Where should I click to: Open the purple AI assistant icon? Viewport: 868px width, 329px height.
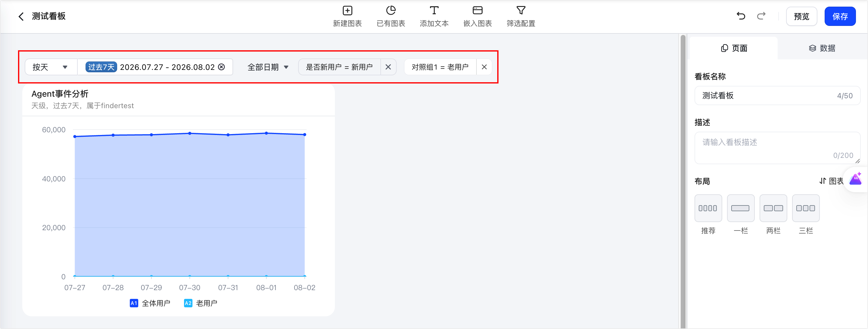coord(855,178)
